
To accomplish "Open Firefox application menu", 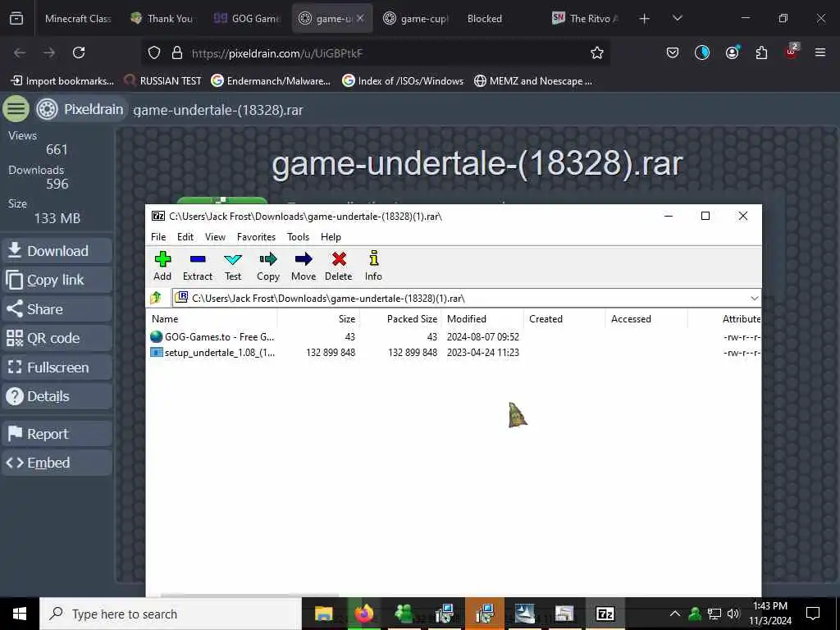I will tap(820, 52).
